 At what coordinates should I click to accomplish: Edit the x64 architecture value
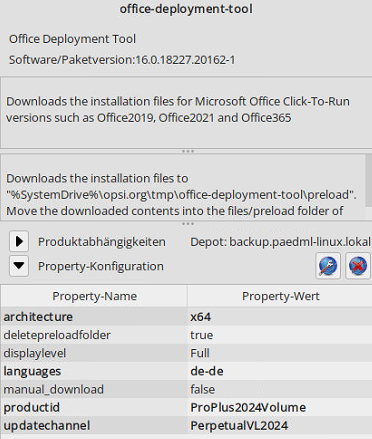(280, 317)
